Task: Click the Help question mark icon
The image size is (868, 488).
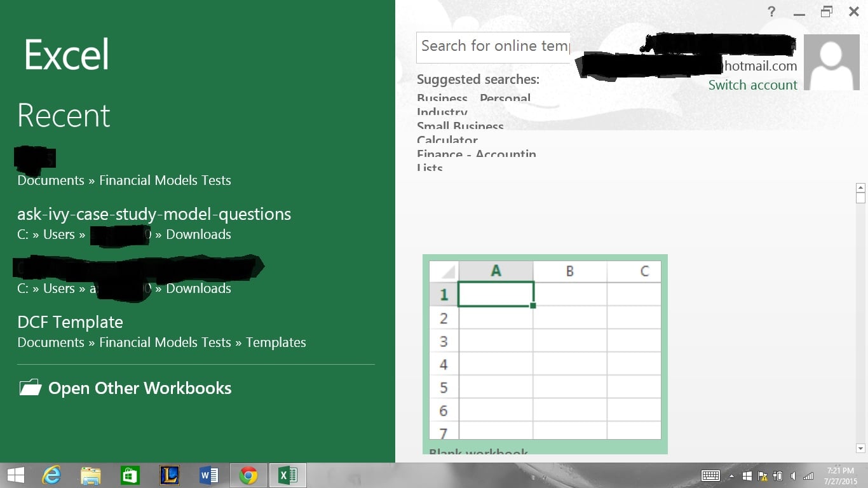Action: click(771, 11)
